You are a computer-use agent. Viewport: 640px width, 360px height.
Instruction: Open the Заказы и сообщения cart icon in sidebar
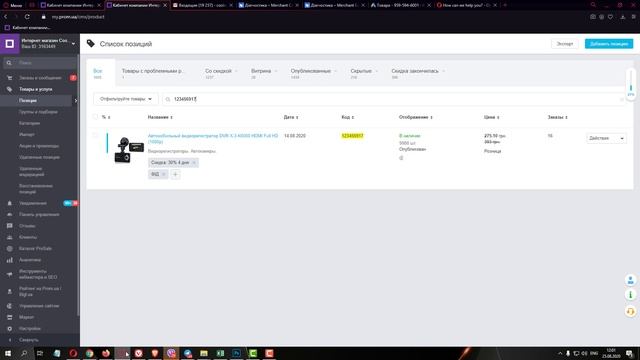9,78
